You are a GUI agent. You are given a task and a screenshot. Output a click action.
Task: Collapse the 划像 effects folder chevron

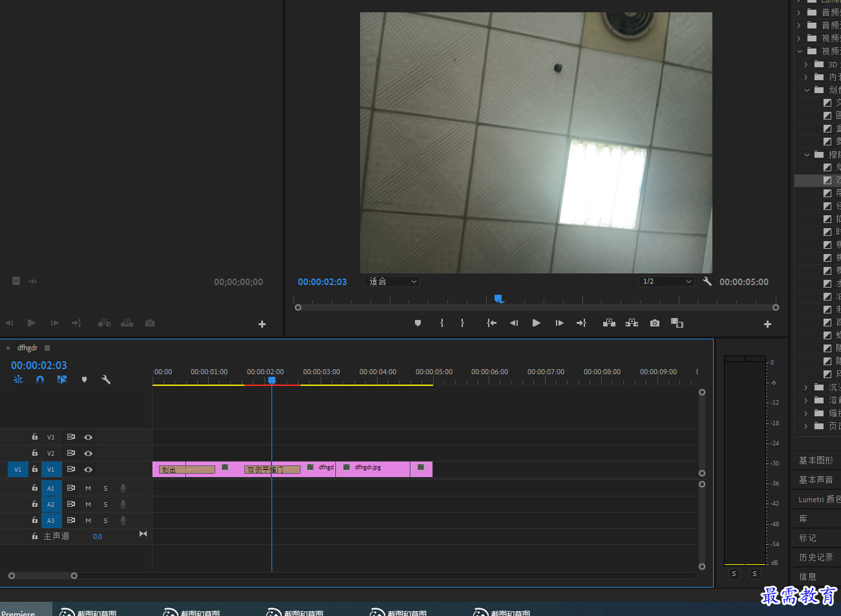pos(807,90)
